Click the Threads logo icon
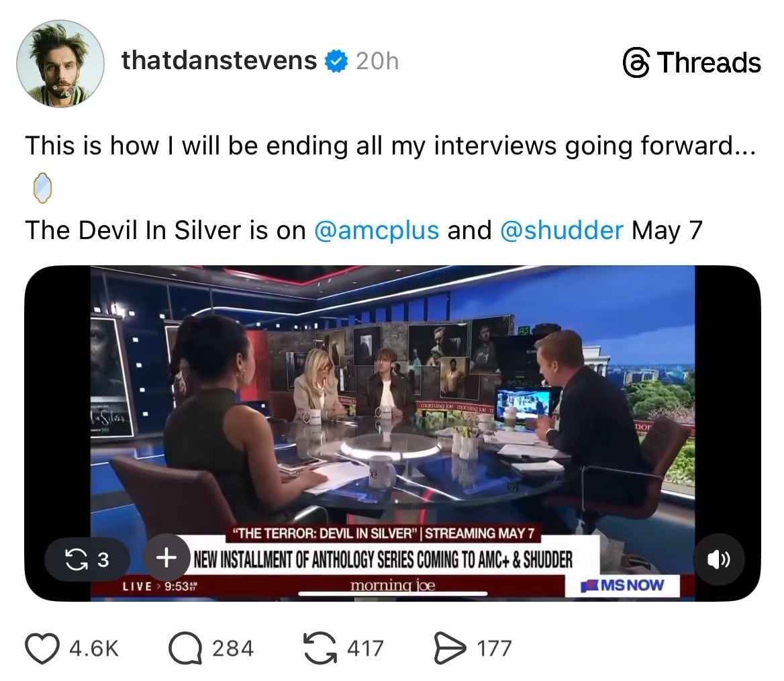Image resolution: width=784 pixels, height=681 pixels. (636, 63)
